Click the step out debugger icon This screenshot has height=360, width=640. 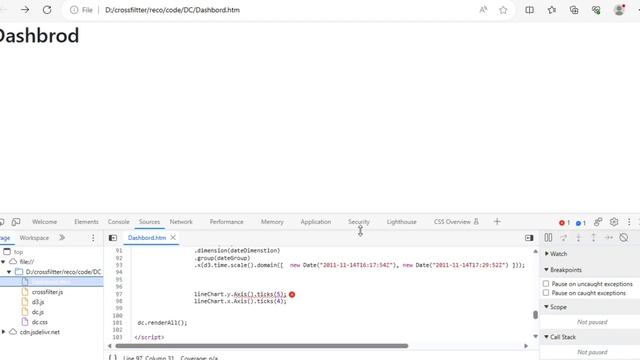(x=593, y=237)
